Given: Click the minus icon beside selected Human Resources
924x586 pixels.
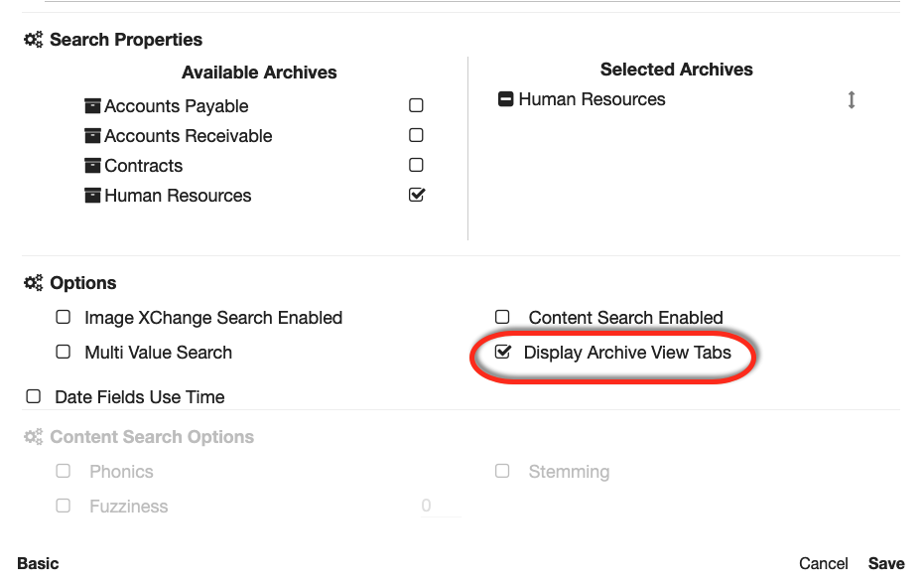Looking at the screenshot, I should tap(506, 99).
